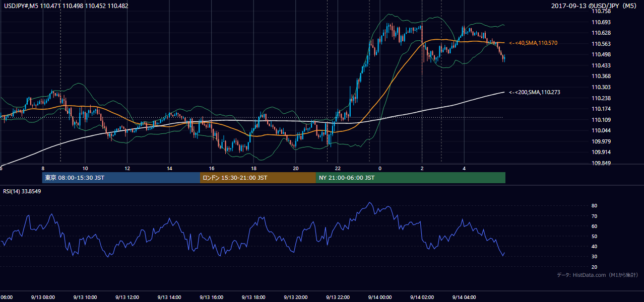The height and width of the screenshot is (302, 644).
Task: Click the 9/14 00:00 time axis label
Action: pyautogui.click(x=380, y=297)
